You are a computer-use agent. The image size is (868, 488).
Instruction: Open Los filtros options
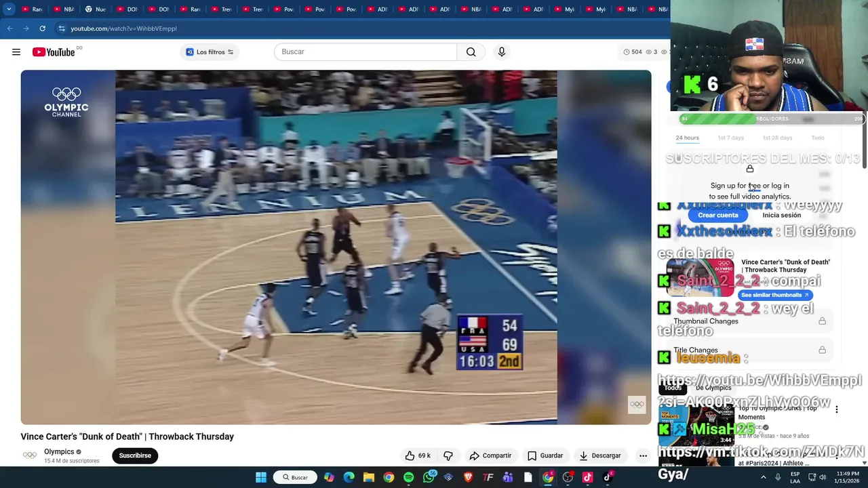[210, 52]
